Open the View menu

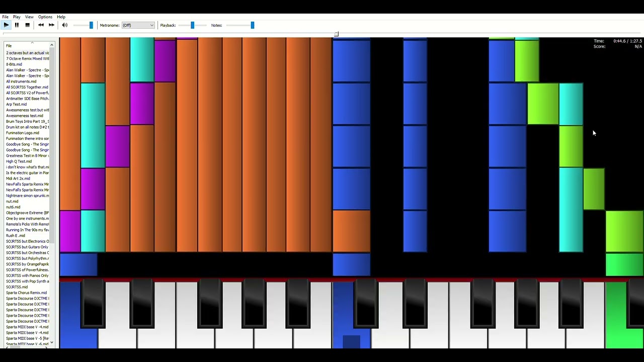click(x=29, y=17)
